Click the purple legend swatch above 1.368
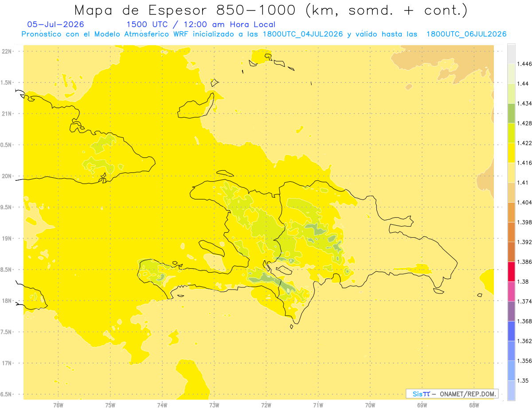 [511, 311]
